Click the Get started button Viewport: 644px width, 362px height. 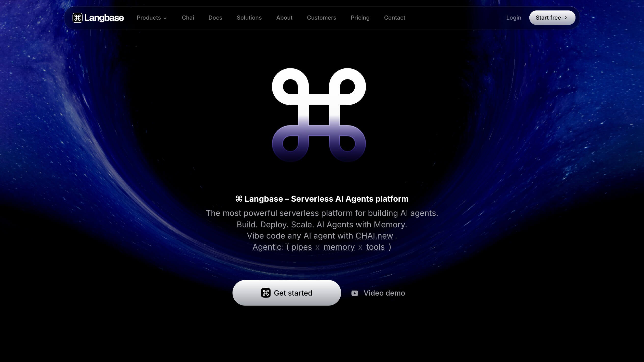(287, 293)
